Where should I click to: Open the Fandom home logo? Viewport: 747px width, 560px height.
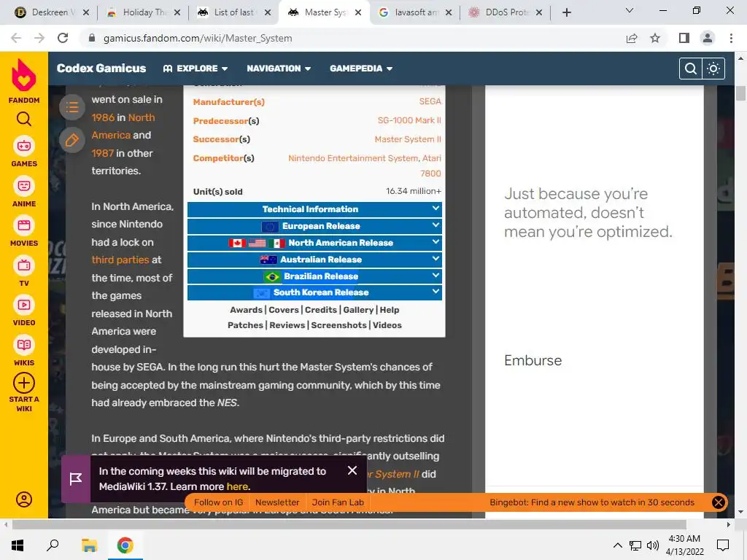point(24,75)
